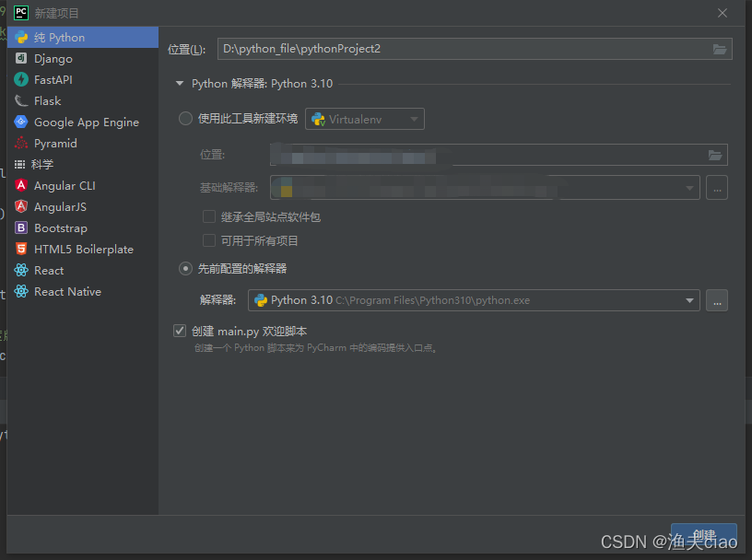Select Django project type label
752x560 pixels.
point(53,59)
